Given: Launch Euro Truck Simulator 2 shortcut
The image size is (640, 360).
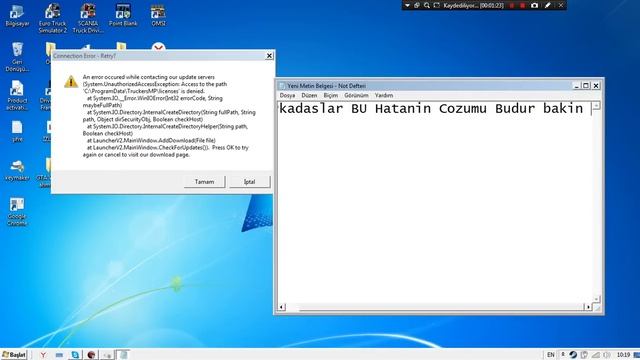Looking at the screenshot, I should (x=53, y=18).
